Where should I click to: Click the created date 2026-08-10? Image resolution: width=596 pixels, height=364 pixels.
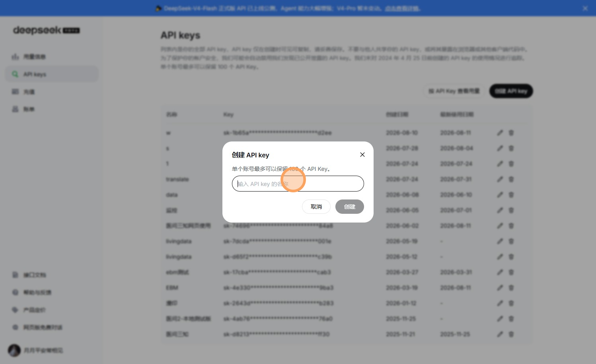(x=402, y=133)
